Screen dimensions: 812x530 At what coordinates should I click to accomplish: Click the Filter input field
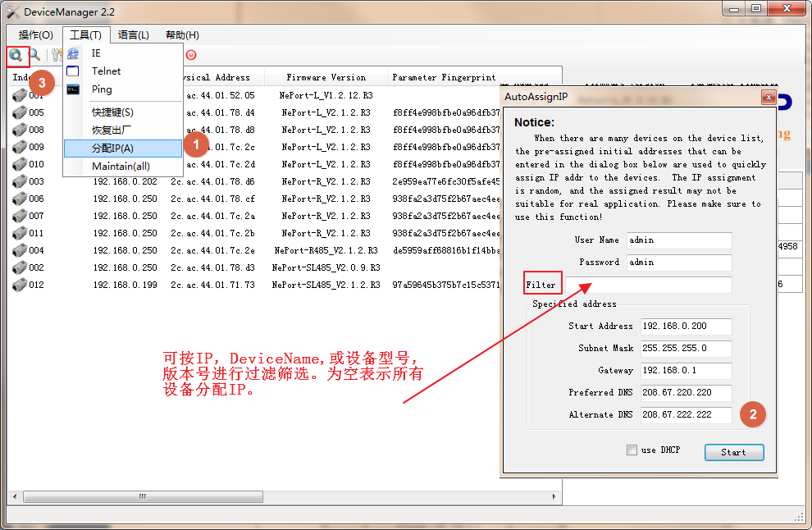649,285
